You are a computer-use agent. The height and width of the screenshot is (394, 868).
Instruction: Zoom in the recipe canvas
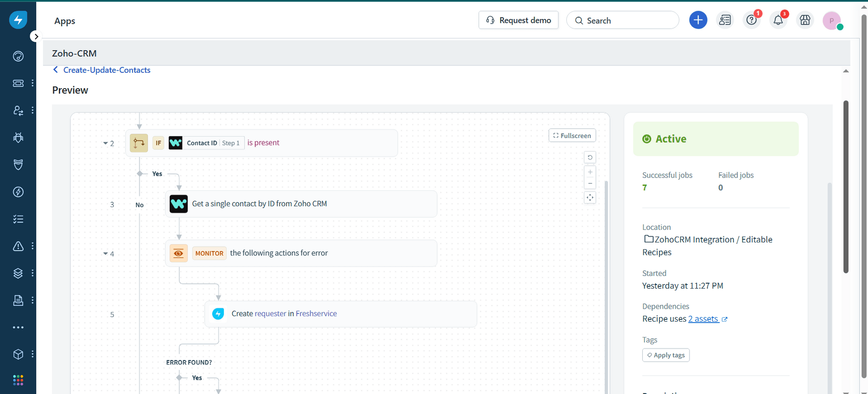click(590, 172)
